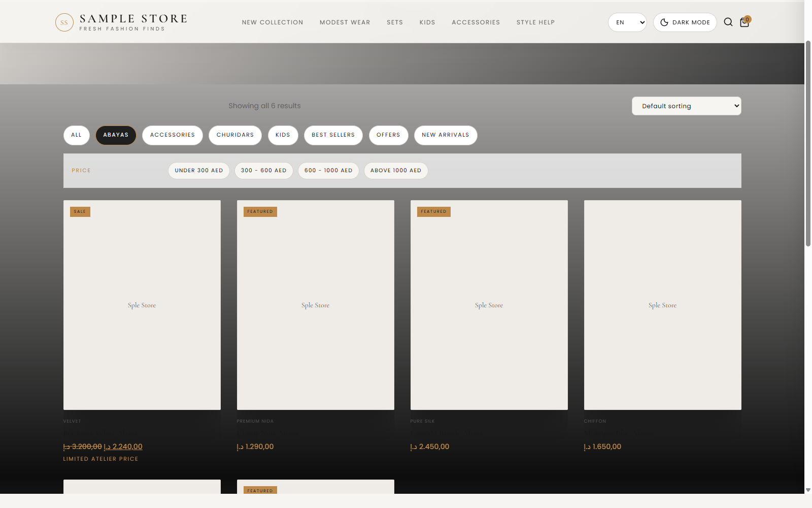Open Modest Wear menu

click(x=345, y=22)
